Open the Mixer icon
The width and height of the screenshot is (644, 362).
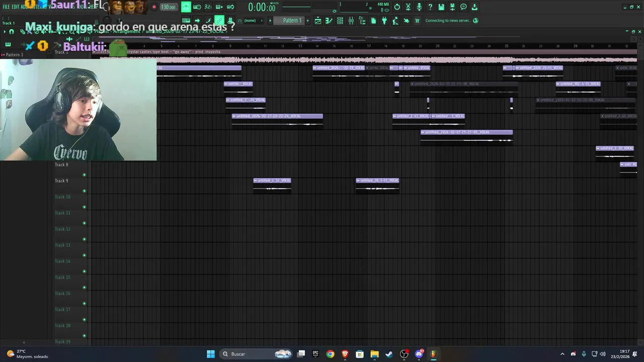351,21
